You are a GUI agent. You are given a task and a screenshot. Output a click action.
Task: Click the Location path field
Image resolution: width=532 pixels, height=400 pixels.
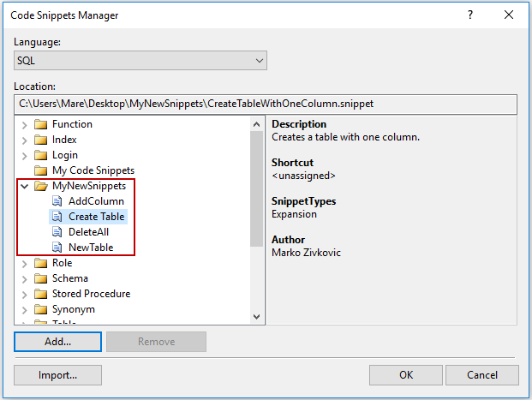click(x=266, y=104)
